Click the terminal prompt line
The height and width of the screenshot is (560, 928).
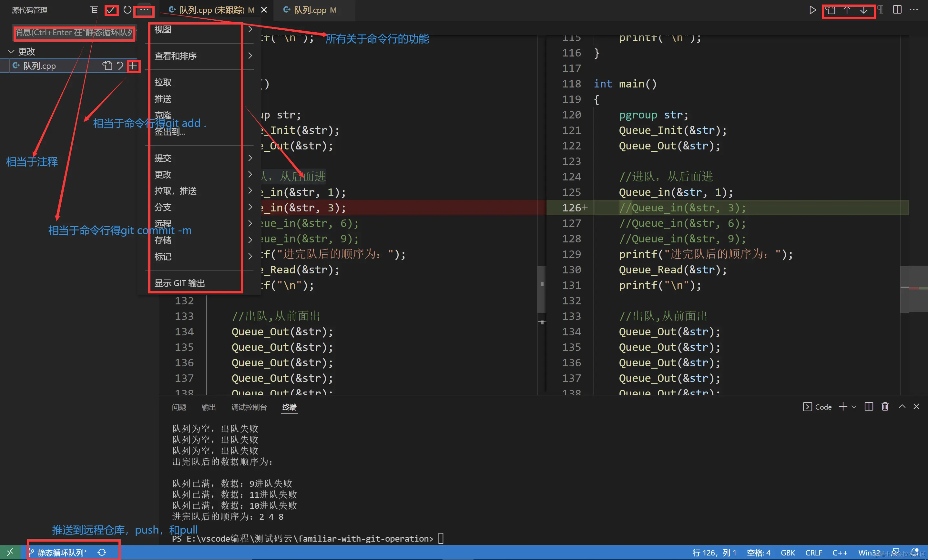click(x=308, y=538)
